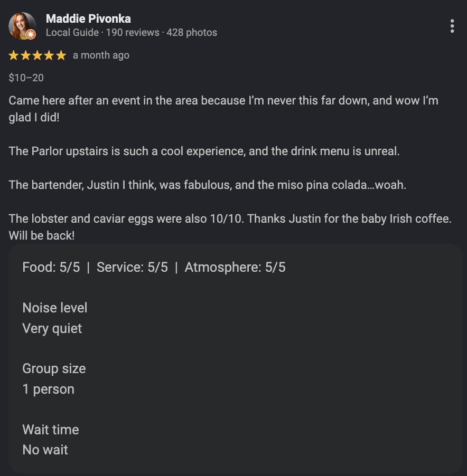Click the fifth star of the review rating
This screenshot has width=467, height=476.
click(x=61, y=54)
